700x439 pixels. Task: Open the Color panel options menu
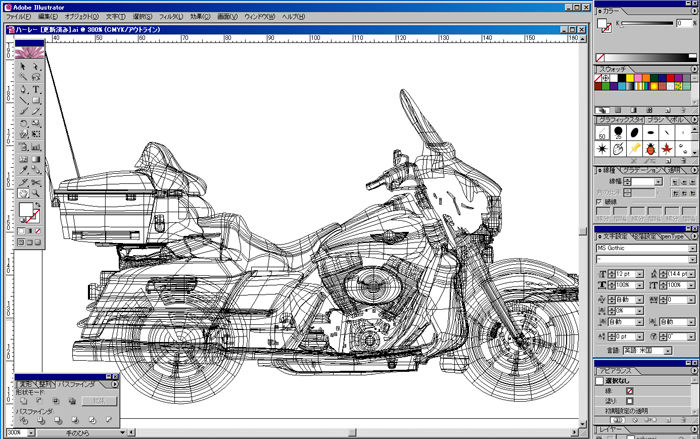pyautogui.click(x=694, y=11)
